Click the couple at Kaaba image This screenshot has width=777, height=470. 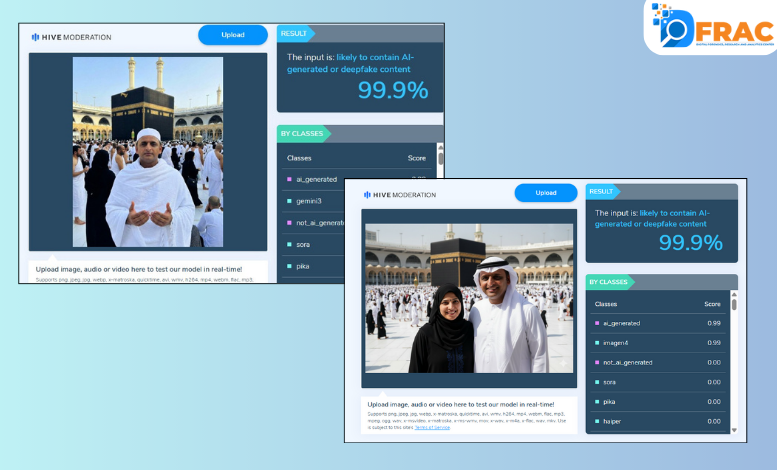pos(469,297)
